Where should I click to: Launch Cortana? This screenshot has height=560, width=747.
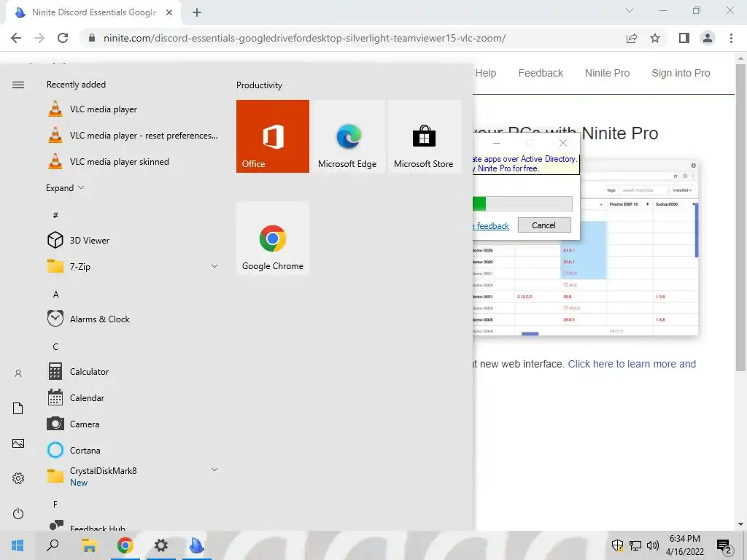pyautogui.click(x=133, y=449)
